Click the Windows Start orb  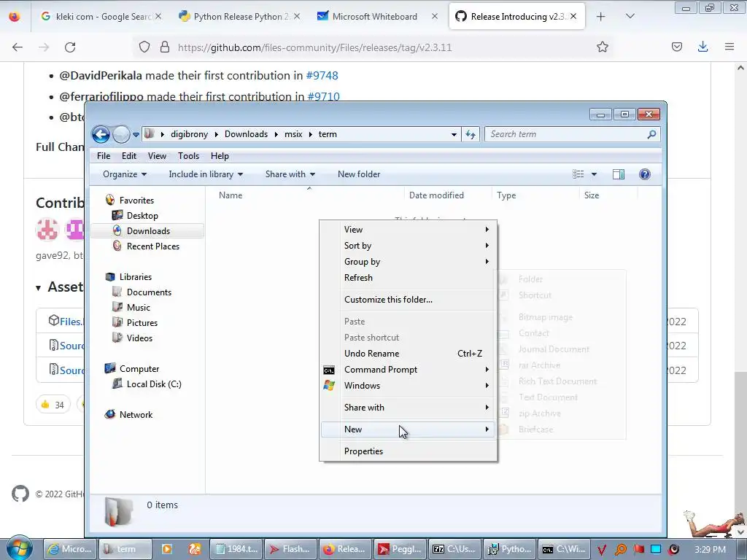pyautogui.click(x=20, y=548)
